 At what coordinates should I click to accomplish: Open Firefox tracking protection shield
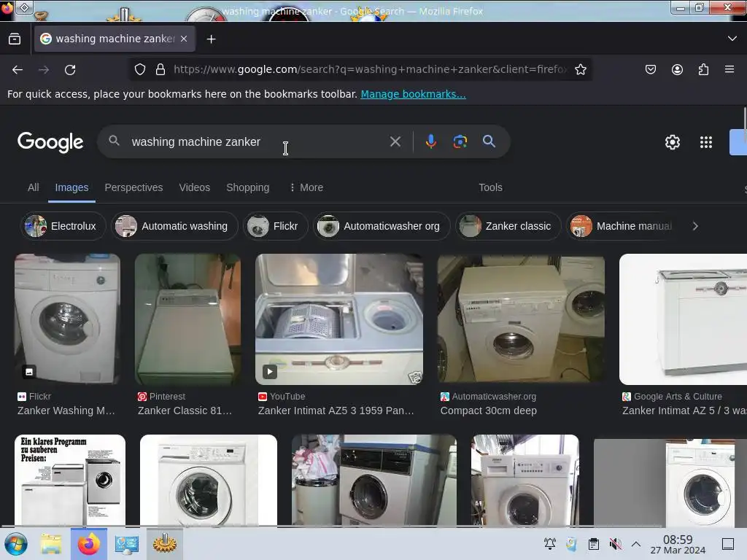[x=139, y=69]
